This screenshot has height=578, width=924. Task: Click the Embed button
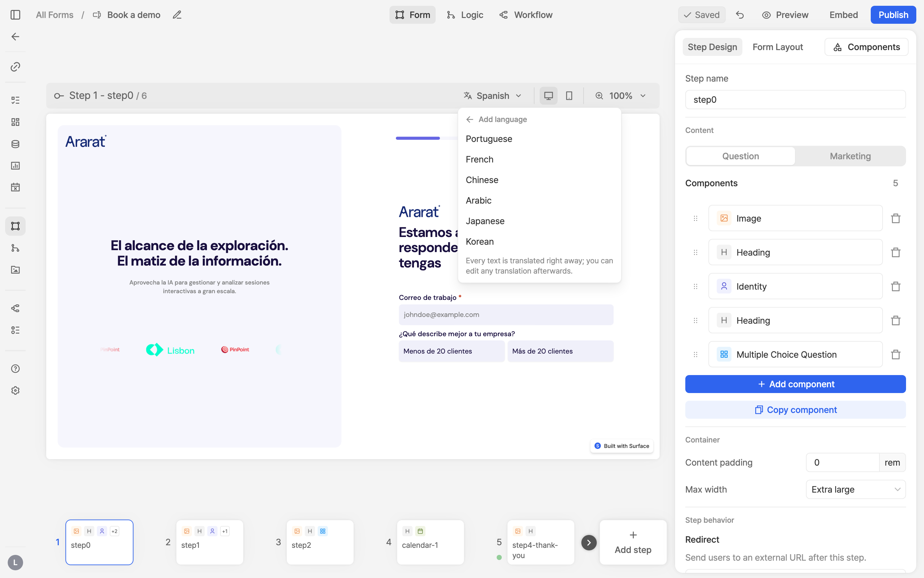pyautogui.click(x=843, y=15)
